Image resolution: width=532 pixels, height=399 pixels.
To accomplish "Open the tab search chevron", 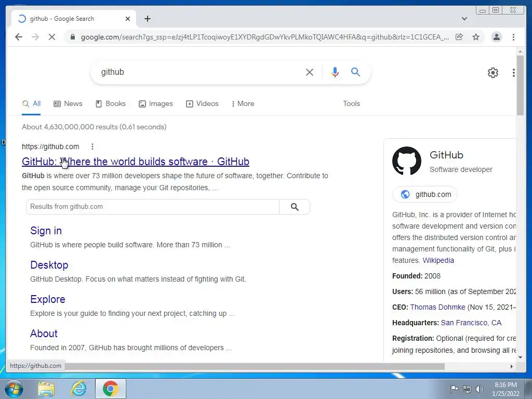I will pos(464,19).
